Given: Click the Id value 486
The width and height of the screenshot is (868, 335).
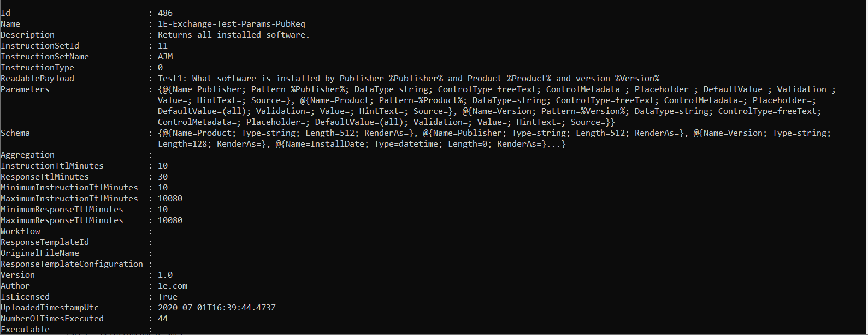Looking at the screenshot, I should tap(165, 13).
